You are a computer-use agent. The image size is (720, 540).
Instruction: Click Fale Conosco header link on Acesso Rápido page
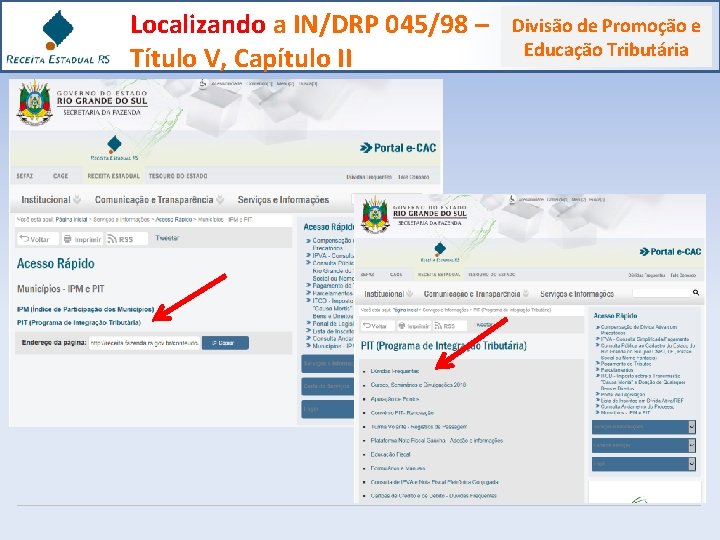413,177
